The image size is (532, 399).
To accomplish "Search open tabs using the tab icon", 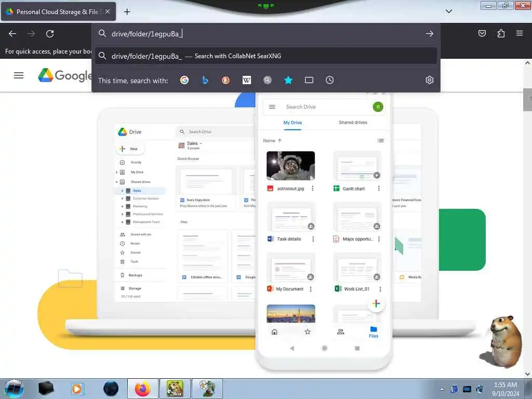I will pos(309,80).
